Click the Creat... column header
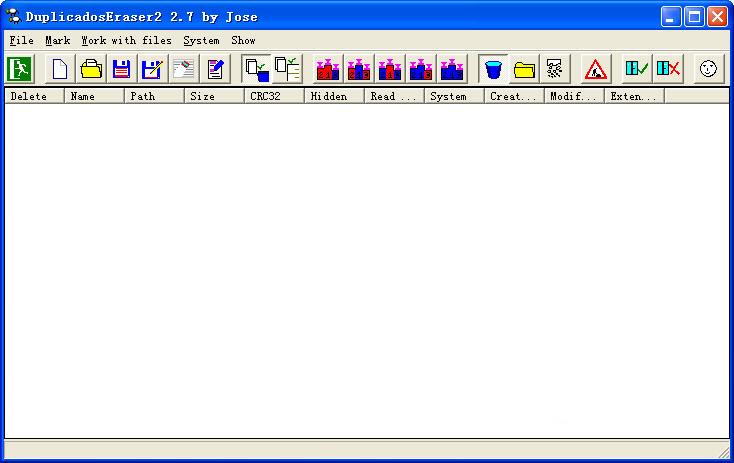 (514, 96)
